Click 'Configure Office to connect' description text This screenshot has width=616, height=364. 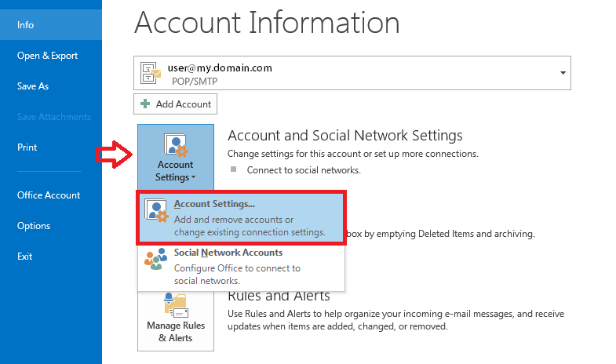pos(237,275)
